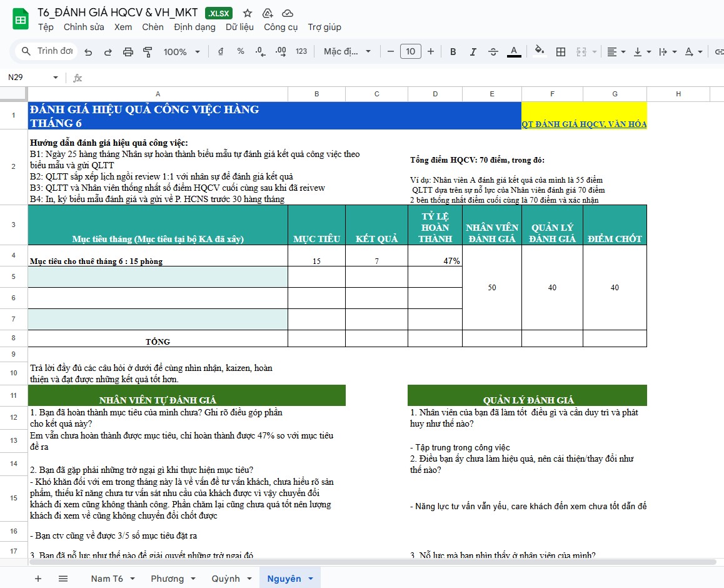Toggle italic text formatting
Screen dimensions: 724x588
coord(473,52)
